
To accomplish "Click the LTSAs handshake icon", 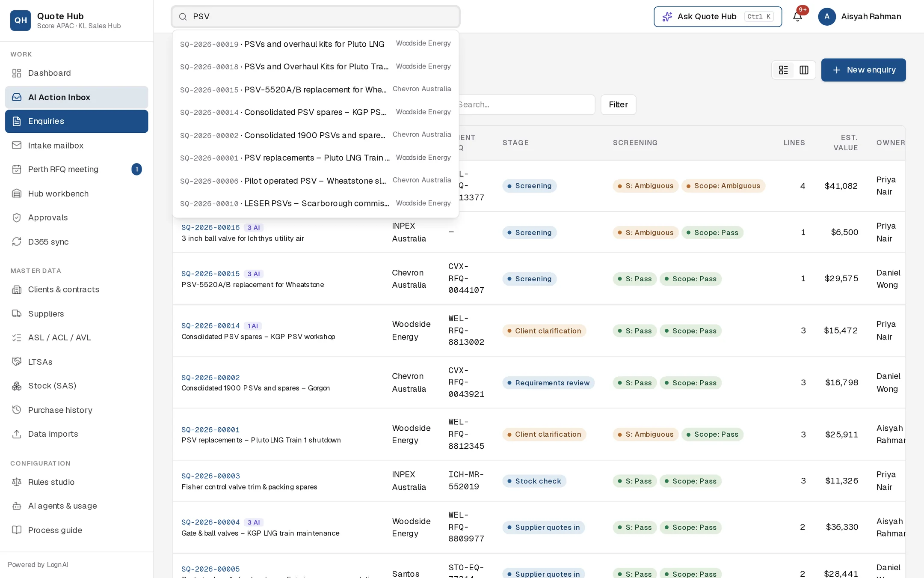I will tap(17, 362).
